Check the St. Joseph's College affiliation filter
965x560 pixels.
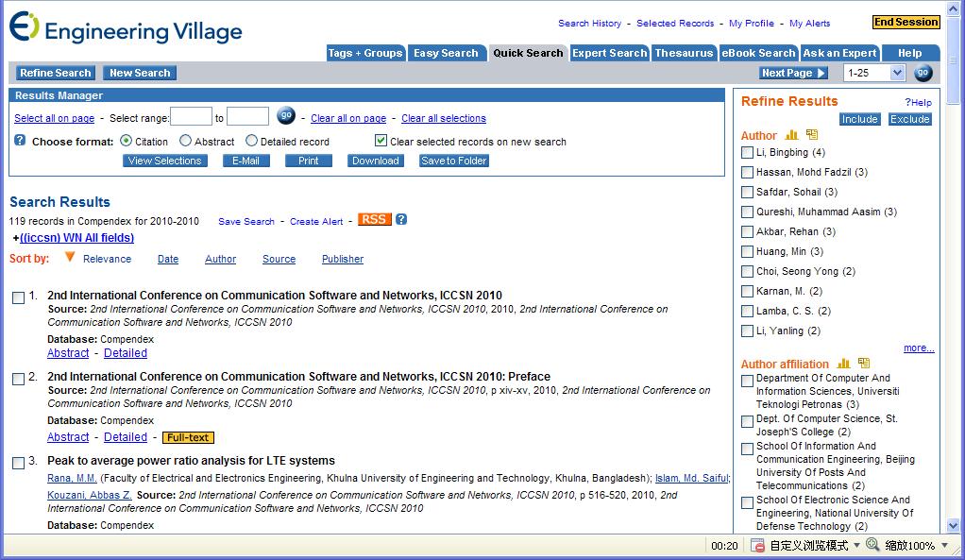(747, 421)
